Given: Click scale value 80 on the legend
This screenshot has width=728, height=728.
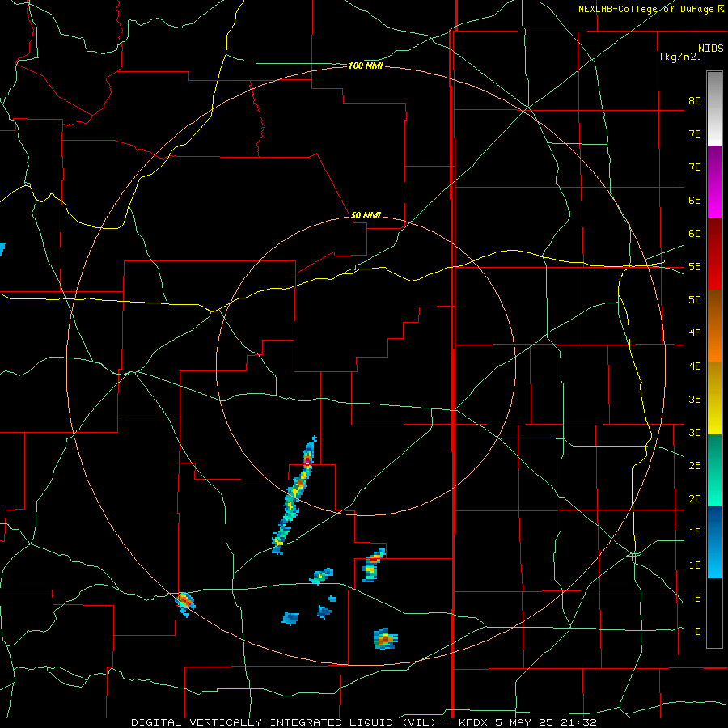Looking at the screenshot, I should coord(695,101).
